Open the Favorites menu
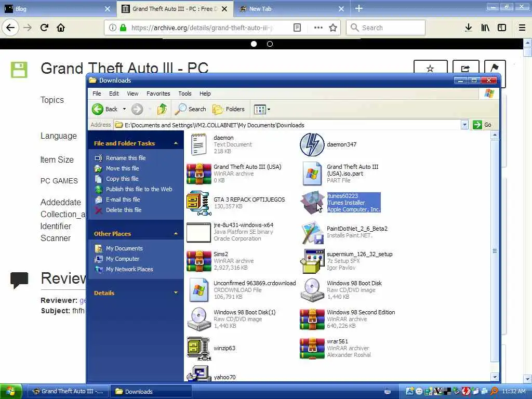 tap(158, 94)
